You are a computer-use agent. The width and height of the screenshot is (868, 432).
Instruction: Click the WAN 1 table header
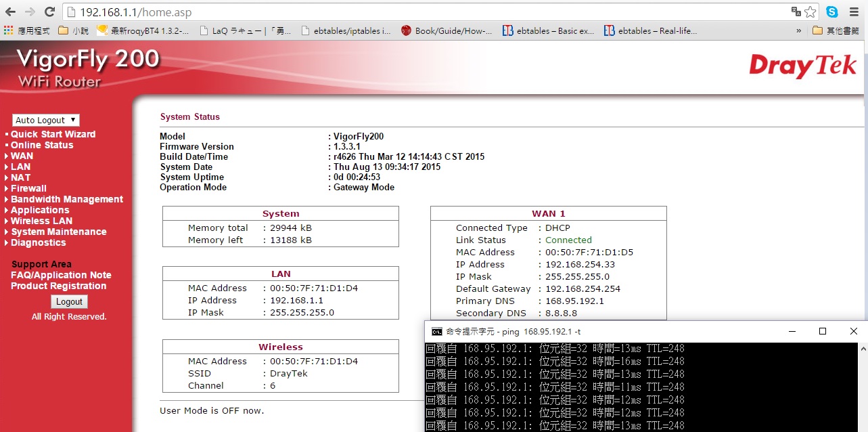(549, 213)
